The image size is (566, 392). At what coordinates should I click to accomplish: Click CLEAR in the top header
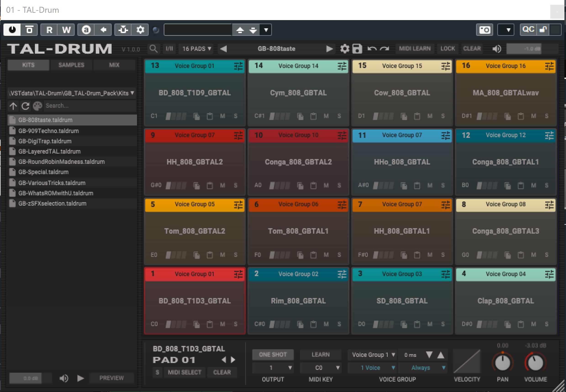pos(472,49)
